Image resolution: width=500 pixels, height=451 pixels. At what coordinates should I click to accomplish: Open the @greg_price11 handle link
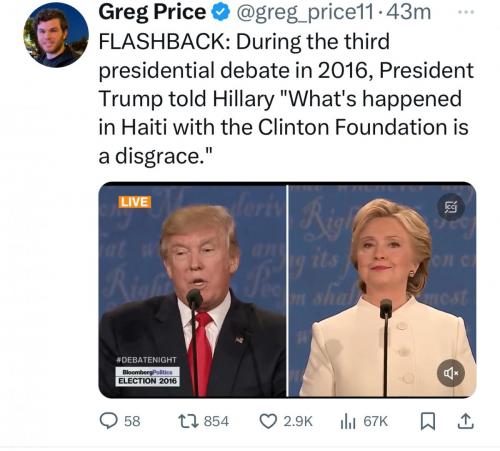click(305, 13)
